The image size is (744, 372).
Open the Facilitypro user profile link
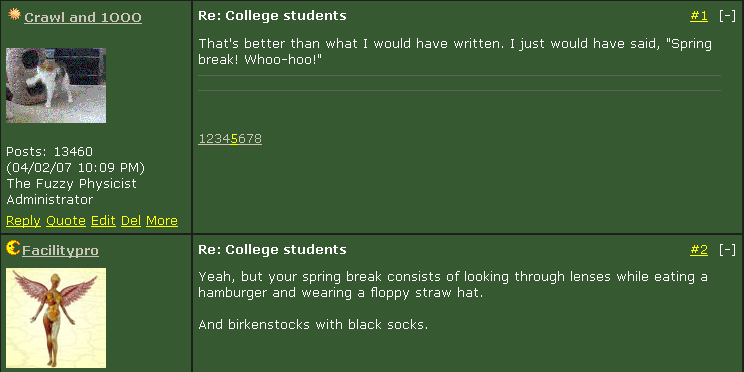[x=60, y=251]
